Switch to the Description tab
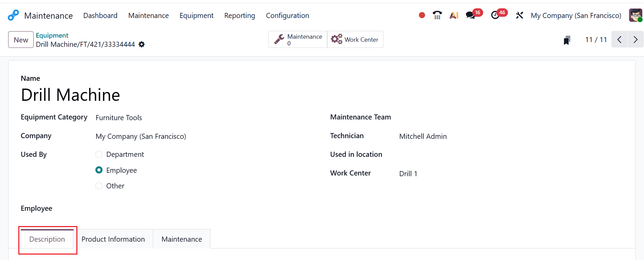Screen dimensions: 644x260 click(47, 239)
